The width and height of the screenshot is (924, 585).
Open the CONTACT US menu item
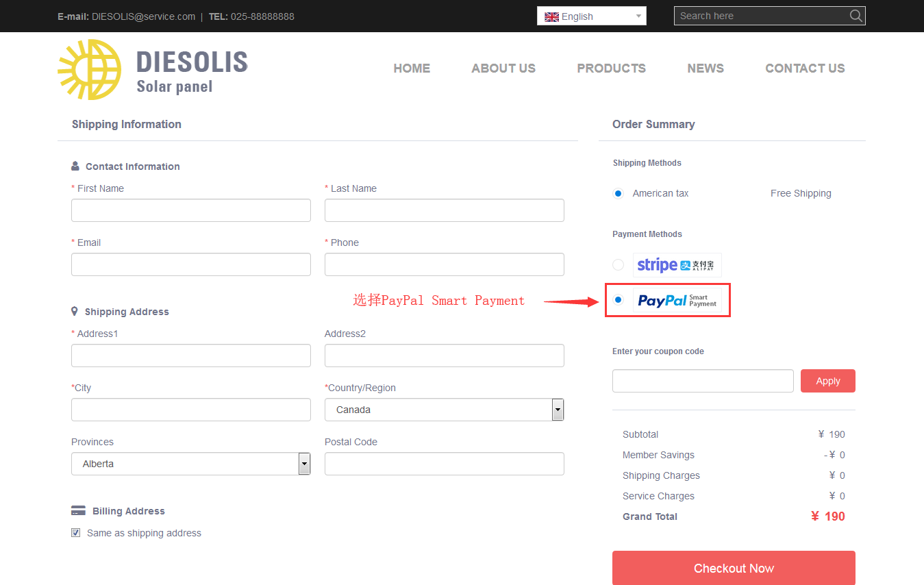pos(805,69)
